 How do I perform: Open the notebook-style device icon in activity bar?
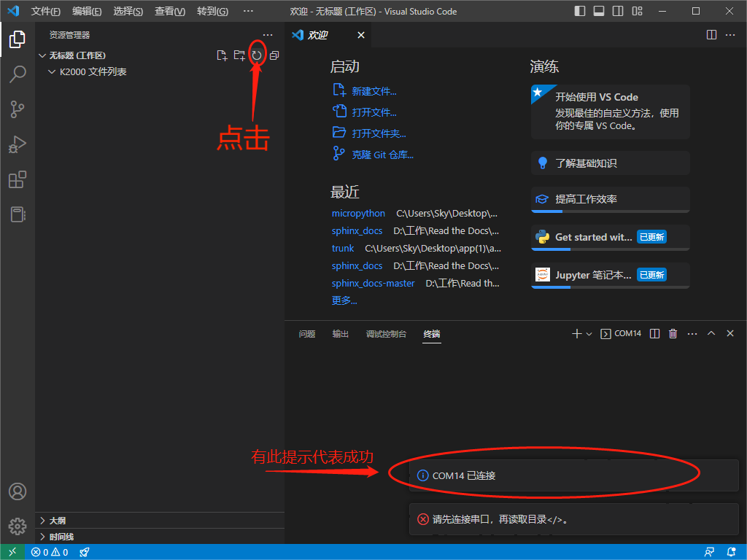18,214
